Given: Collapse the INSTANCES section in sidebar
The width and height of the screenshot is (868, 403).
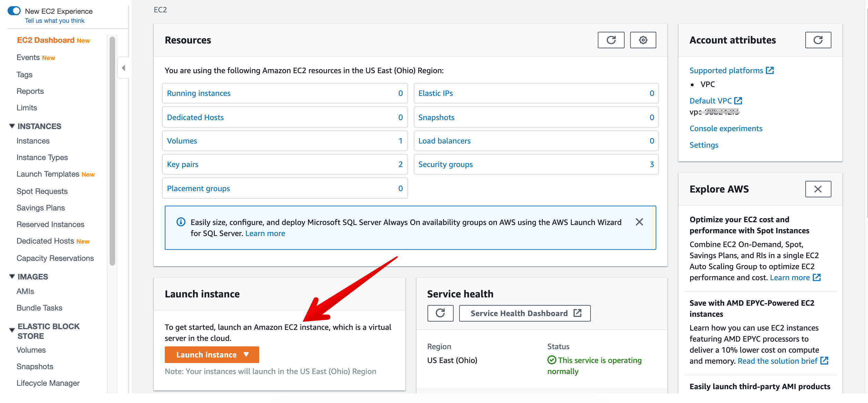Looking at the screenshot, I should (11, 126).
